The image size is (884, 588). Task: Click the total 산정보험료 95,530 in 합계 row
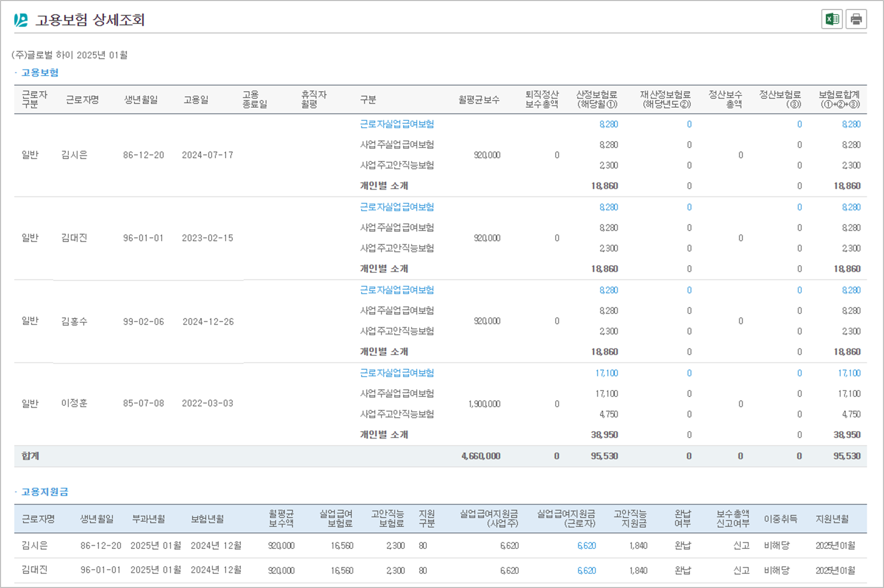click(604, 456)
